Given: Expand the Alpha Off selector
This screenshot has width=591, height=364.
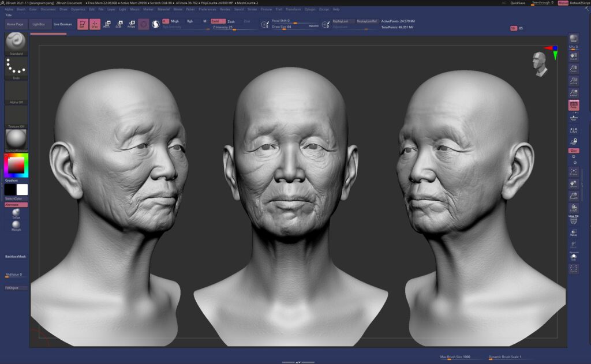Looking at the screenshot, I should (16, 92).
